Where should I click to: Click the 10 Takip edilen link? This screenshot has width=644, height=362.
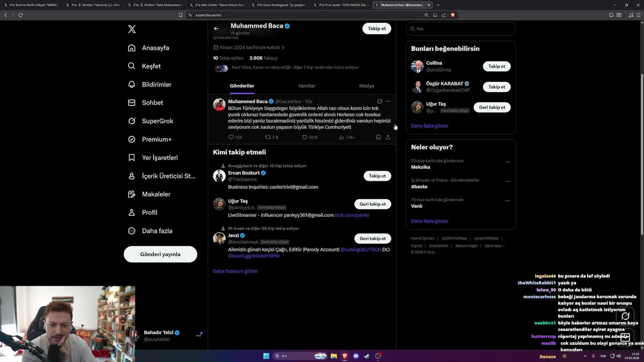pyautogui.click(x=228, y=58)
